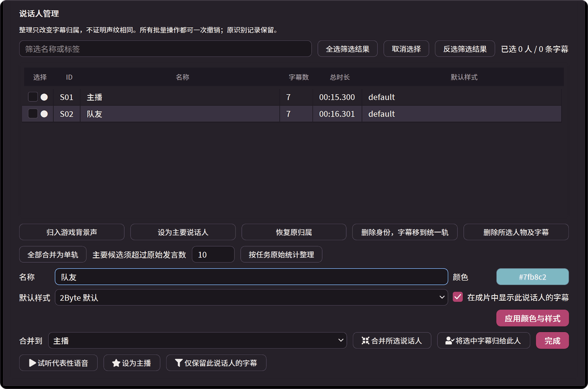
Task: Open the #7fb8c2 color picker
Action: 533,277
